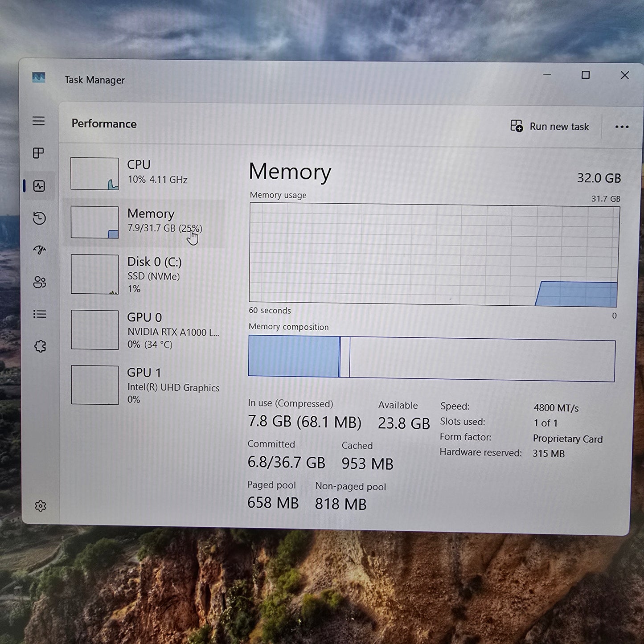Expand the three-dot overflow menu
The height and width of the screenshot is (644, 644).
(621, 127)
